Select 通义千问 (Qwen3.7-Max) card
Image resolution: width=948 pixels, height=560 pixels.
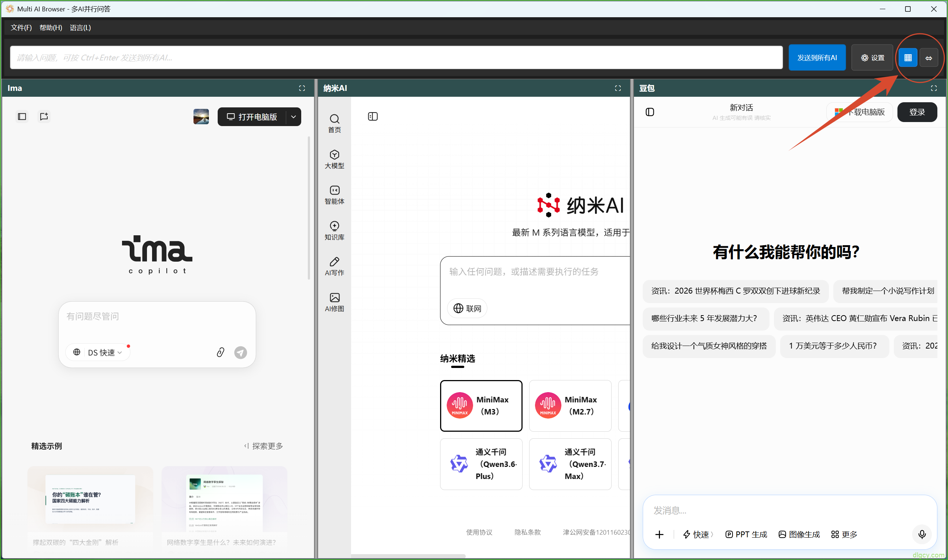[x=570, y=464]
